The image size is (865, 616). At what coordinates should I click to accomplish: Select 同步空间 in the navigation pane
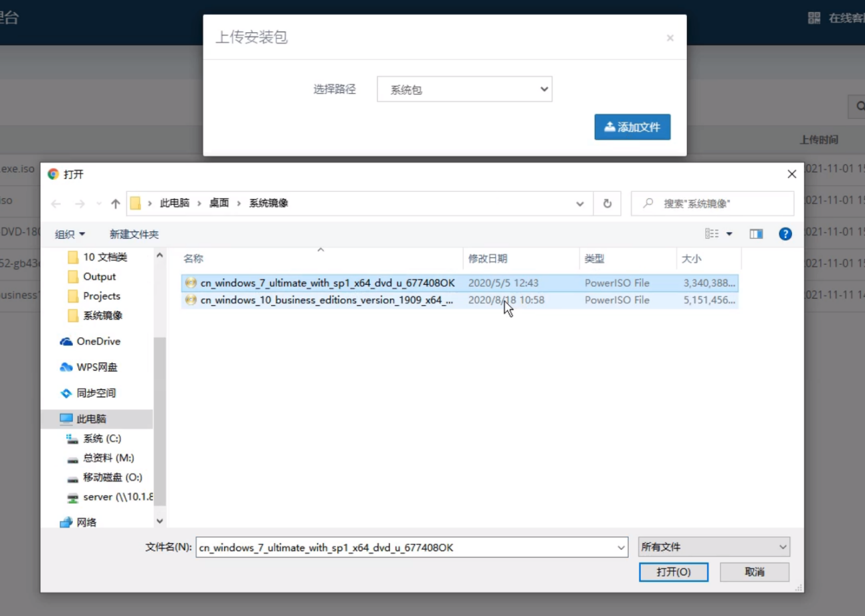(96, 393)
